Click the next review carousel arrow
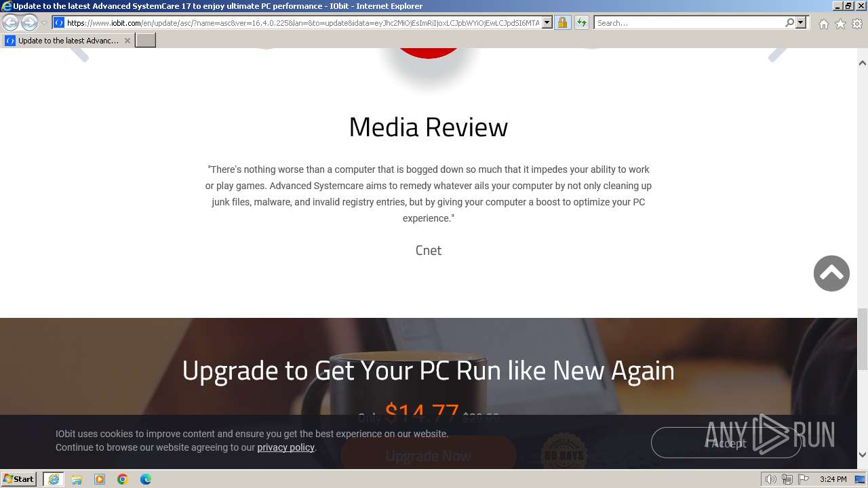 [x=778, y=53]
